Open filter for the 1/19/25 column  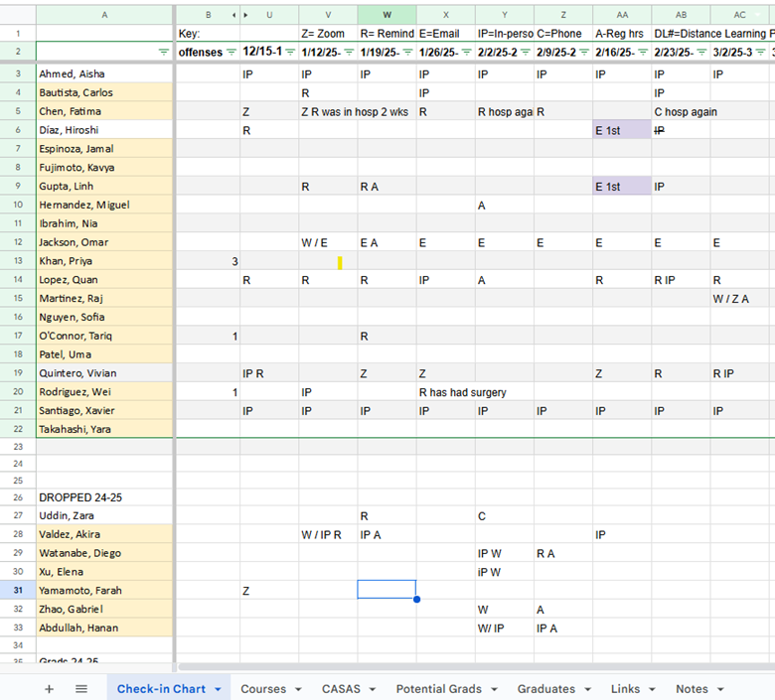pyautogui.click(x=408, y=52)
